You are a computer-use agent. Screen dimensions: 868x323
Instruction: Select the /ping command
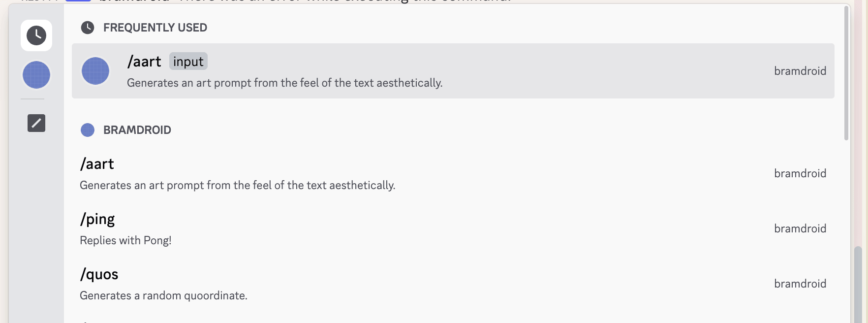coord(97,219)
